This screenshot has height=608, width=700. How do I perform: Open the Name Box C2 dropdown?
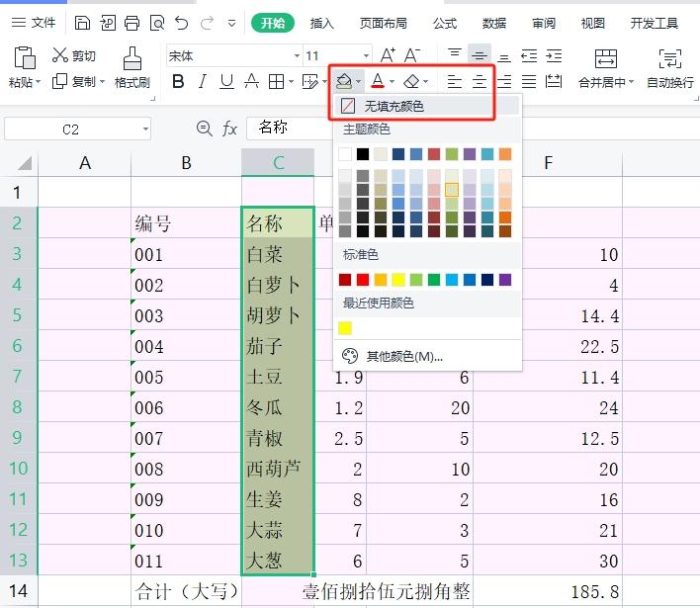pos(145,129)
